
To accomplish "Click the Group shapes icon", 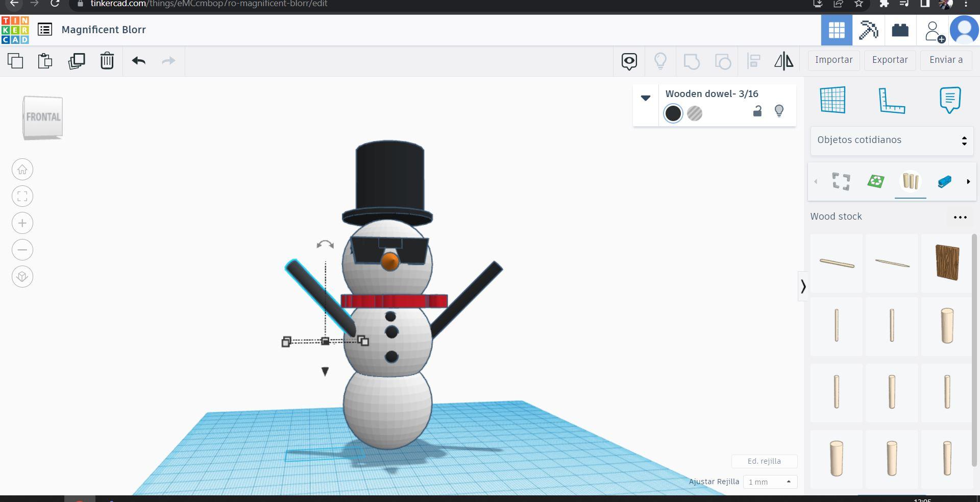I will pos(692,61).
